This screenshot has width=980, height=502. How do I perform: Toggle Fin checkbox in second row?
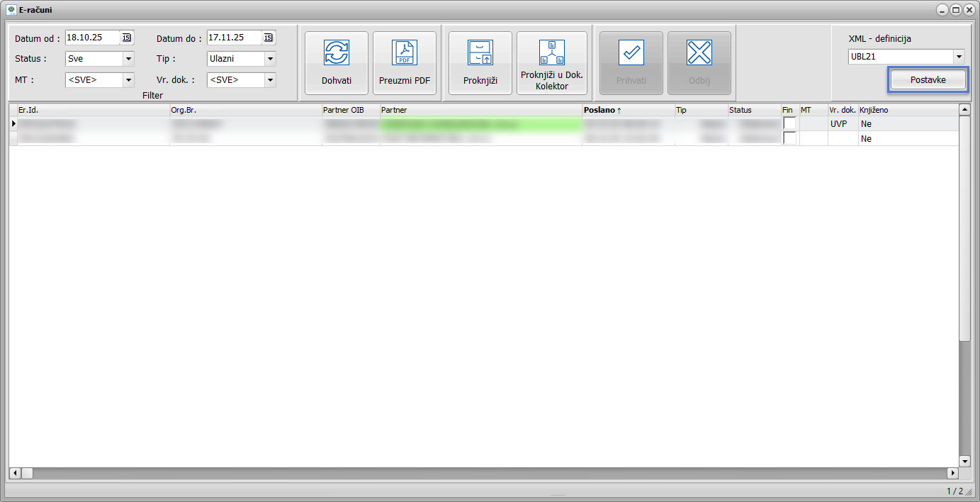tap(789, 138)
